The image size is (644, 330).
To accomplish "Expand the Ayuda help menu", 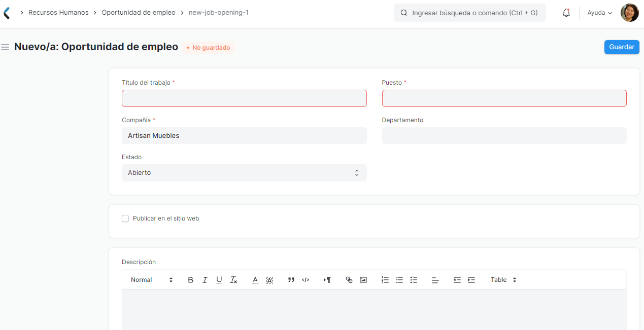I will [x=599, y=13].
